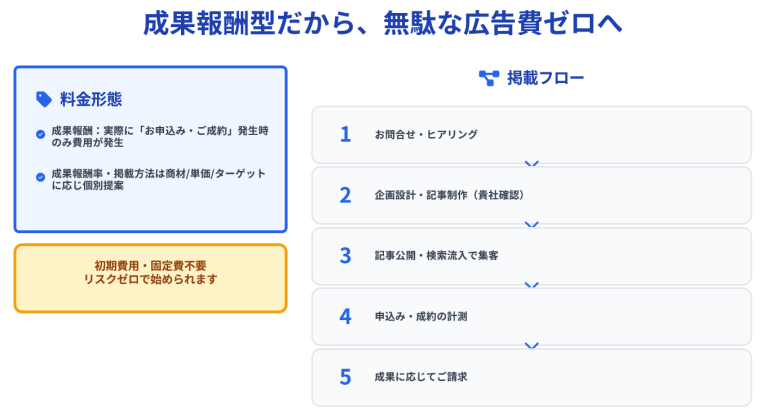Image resolution: width=768 pixels, height=420 pixels.
Task: Click the price tag icon beside 料金形態
Action: coord(43,99)
